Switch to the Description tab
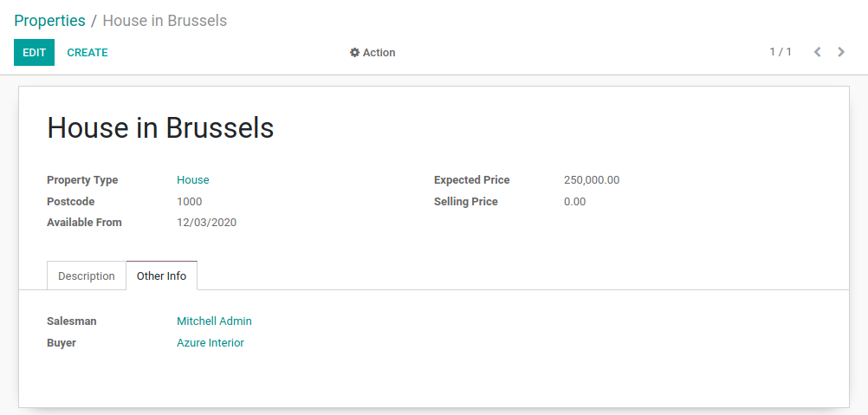Viewport: 868px width, 415px height. tap(87, 276)
